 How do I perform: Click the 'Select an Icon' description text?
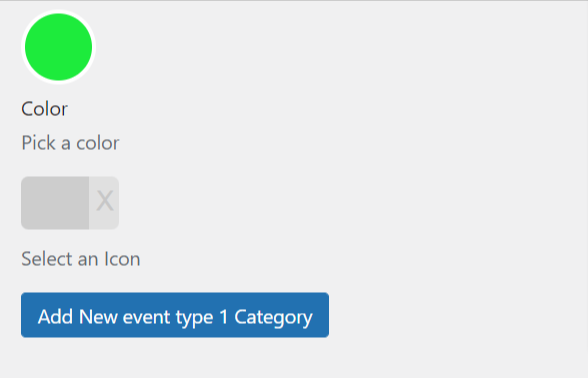(x=81, y=259)
